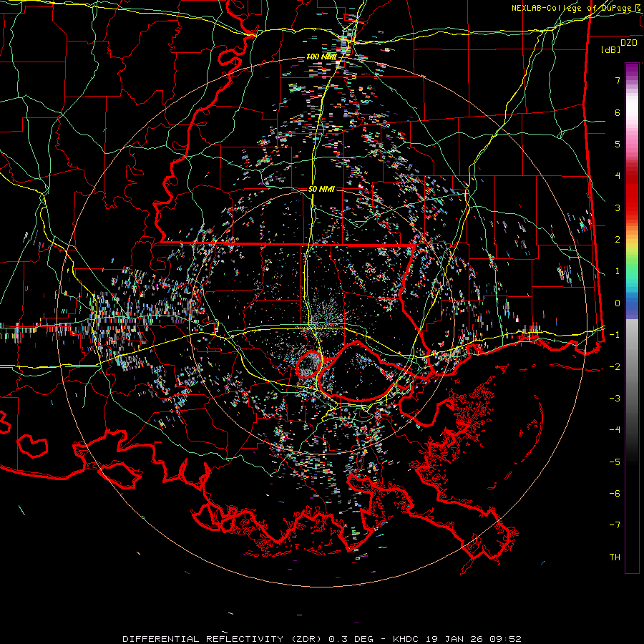
Task: Click the ZDR color scale bar
Action: (632, 318)
